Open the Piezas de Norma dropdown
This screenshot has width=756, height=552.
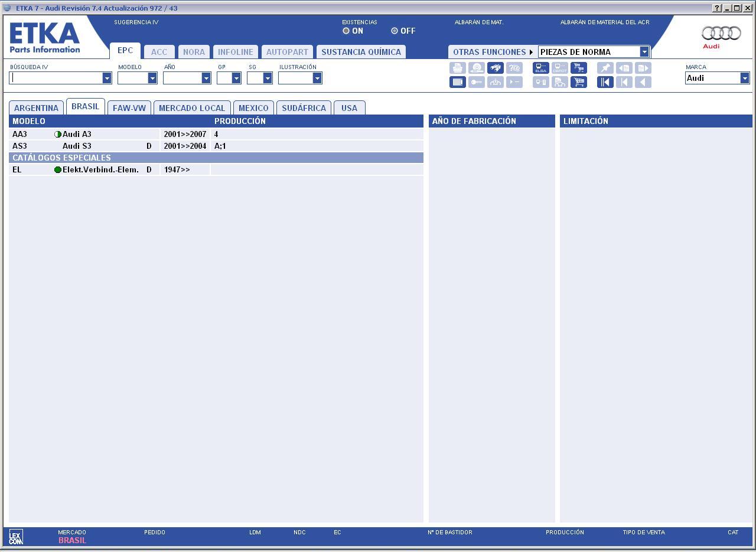coord(644,52)
